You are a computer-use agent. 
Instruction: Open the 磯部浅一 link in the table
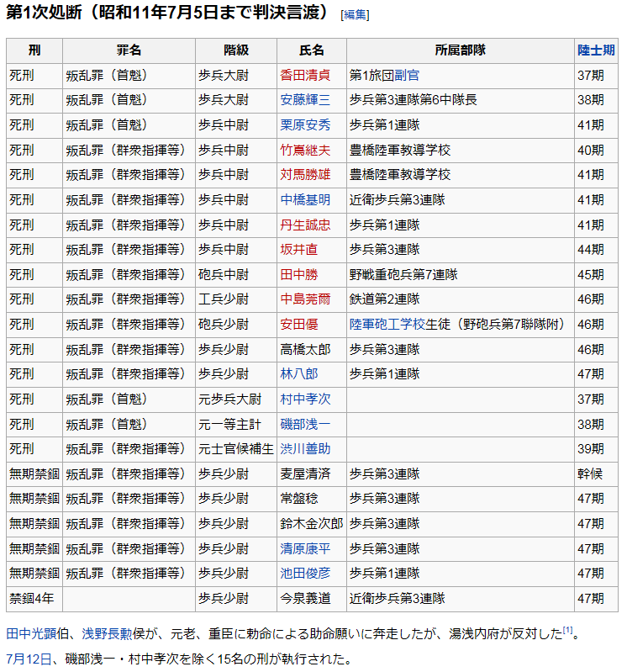coord(305,425)
